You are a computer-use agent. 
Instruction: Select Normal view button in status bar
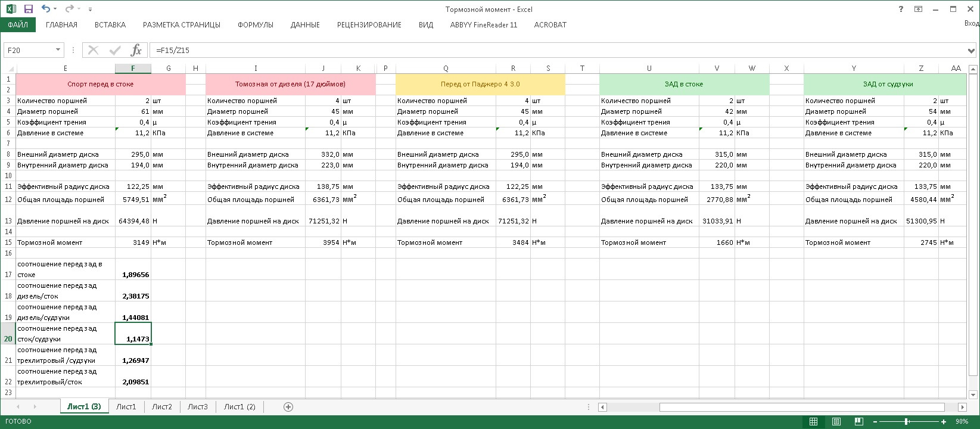(813, 422)
